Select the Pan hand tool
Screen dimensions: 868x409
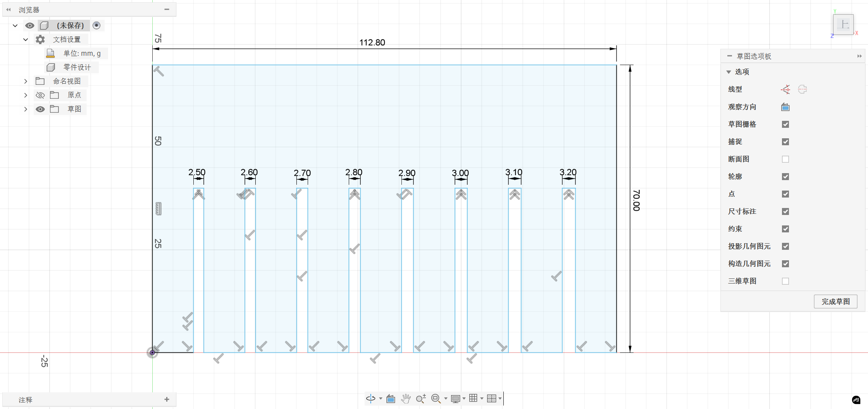coord(406,399)
